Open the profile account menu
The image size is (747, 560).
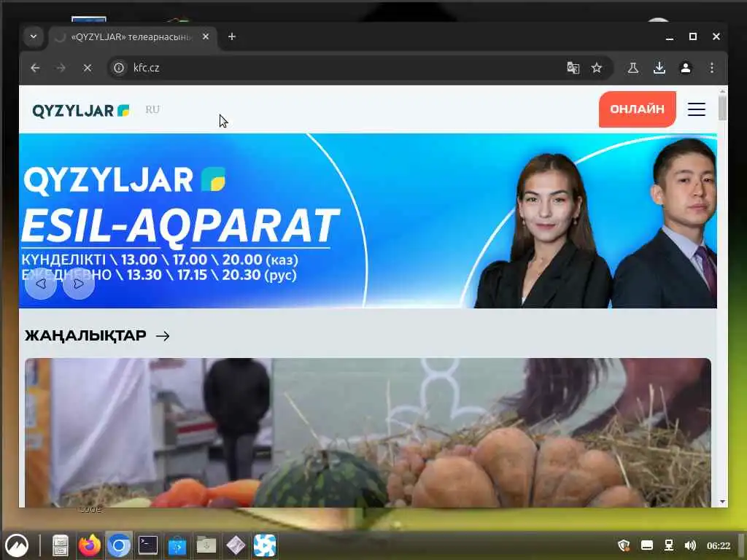click(686, 68)
